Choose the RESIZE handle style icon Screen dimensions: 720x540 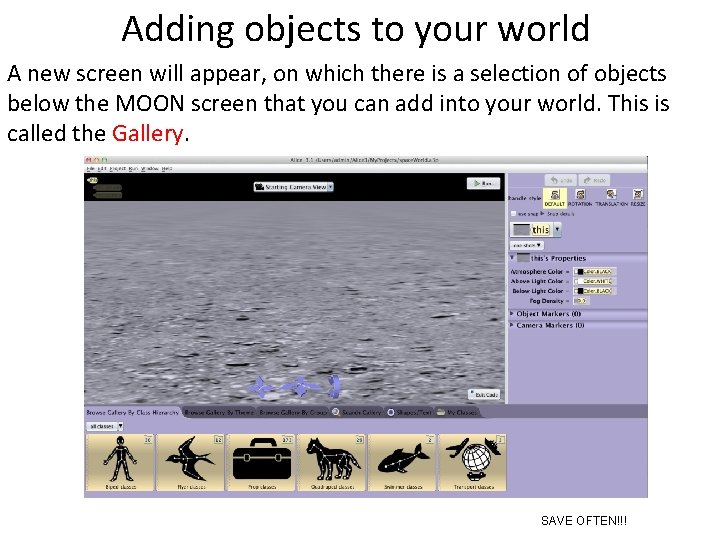(x=638, y=197)
